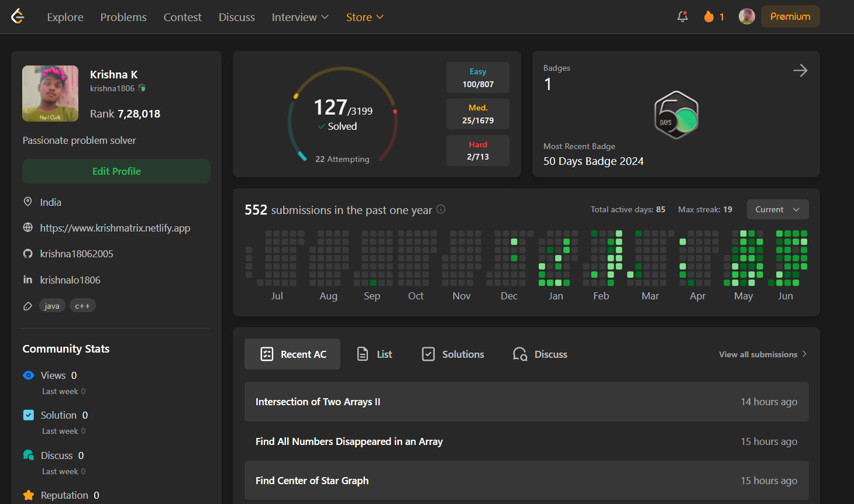Select the java skill tag
Image resolution: width=854 pixels, height=504 pixels.
tap(52, 306)
